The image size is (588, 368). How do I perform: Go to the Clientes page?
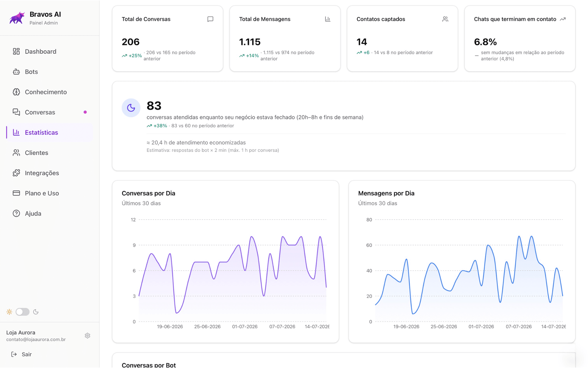[x=49, y=153]
